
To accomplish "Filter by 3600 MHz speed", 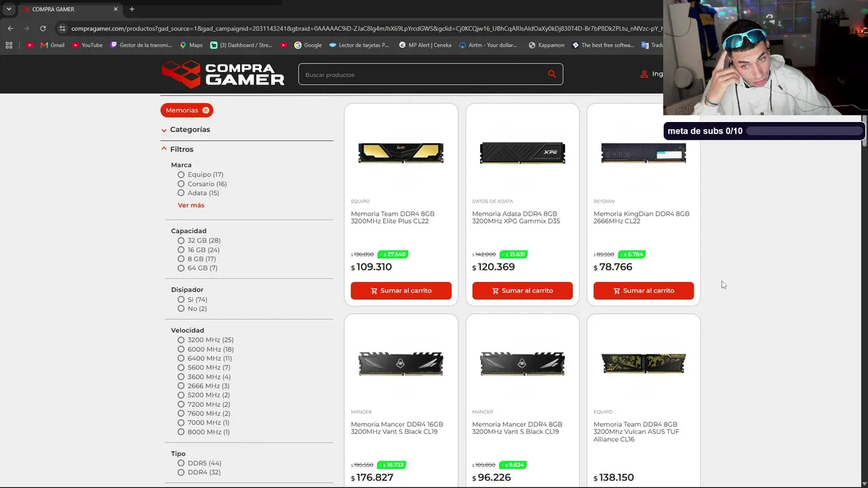I will pos(181,377).
